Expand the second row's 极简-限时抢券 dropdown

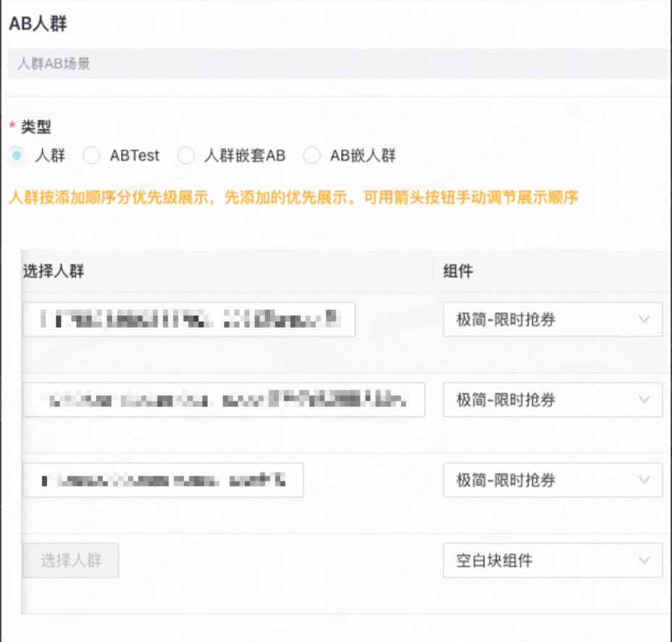tap(553, 400)
